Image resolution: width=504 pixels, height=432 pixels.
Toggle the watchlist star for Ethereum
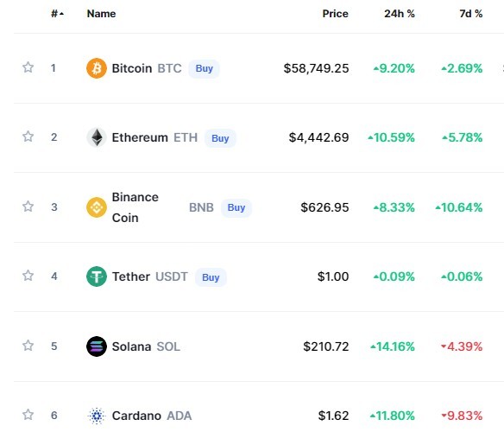28,137
